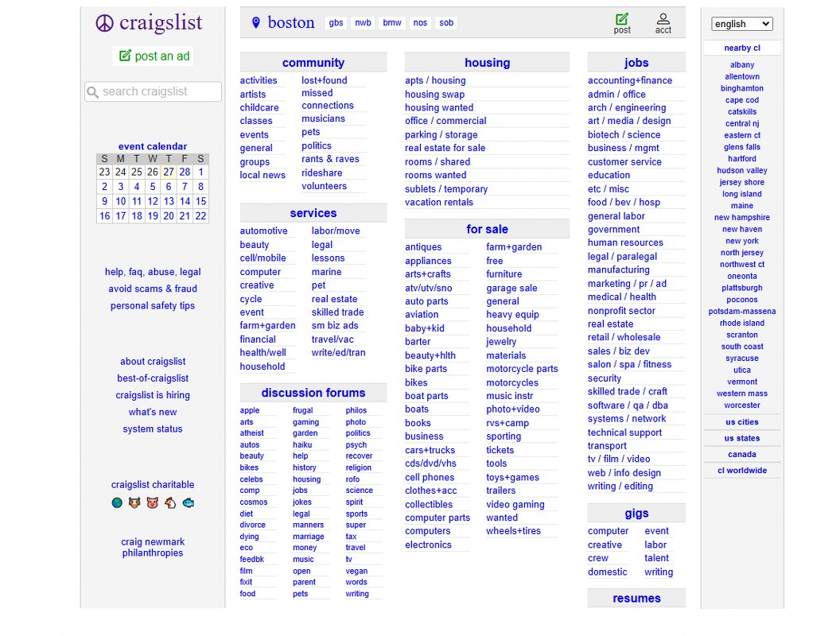The height and width of the screenshot is (636, 840).
Task: Open the housing section heading
Action: (x=487, y=63)
